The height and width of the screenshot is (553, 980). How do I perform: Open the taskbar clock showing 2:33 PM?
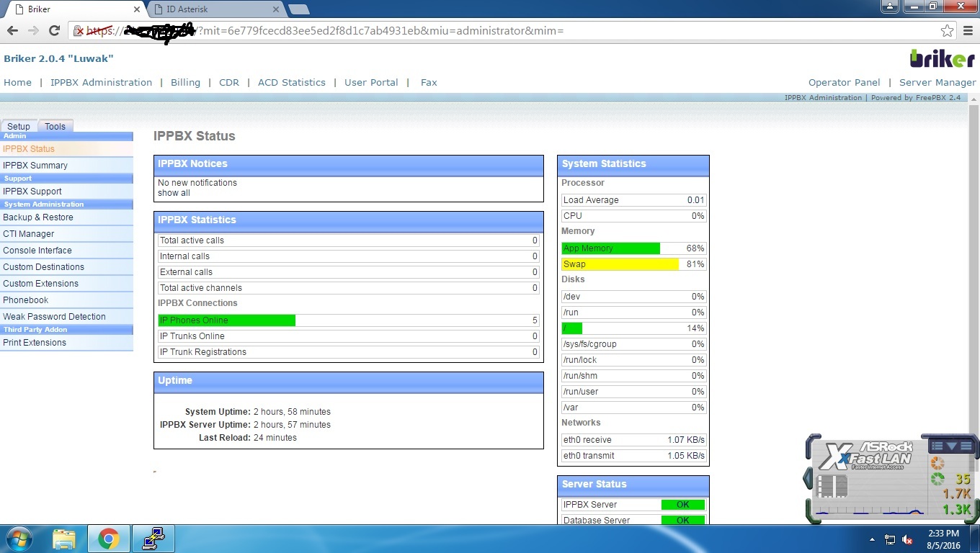[x=943, y=539]
